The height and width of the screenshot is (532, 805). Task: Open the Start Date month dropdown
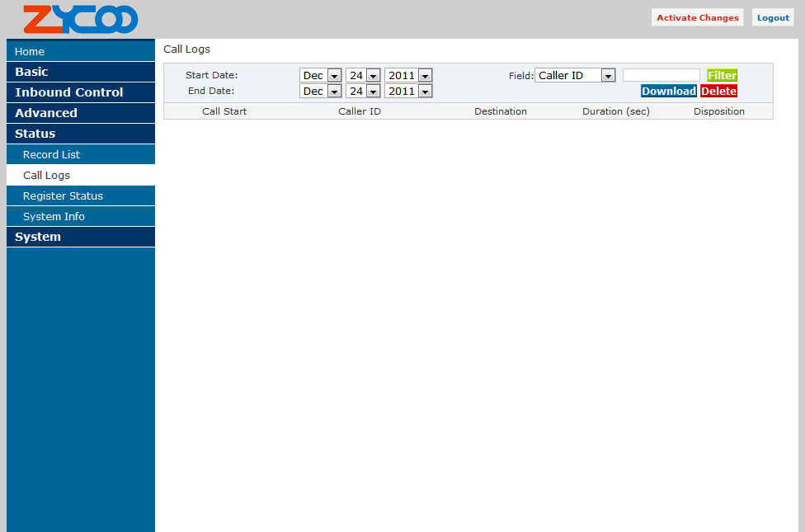click(x=320, y=75)
